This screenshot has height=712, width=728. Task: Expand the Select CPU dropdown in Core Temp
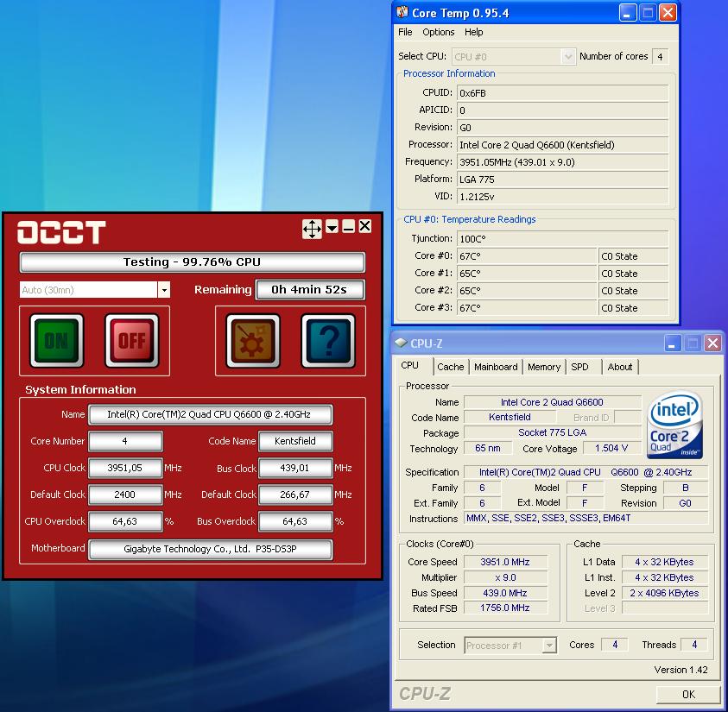tap(568, 57)
